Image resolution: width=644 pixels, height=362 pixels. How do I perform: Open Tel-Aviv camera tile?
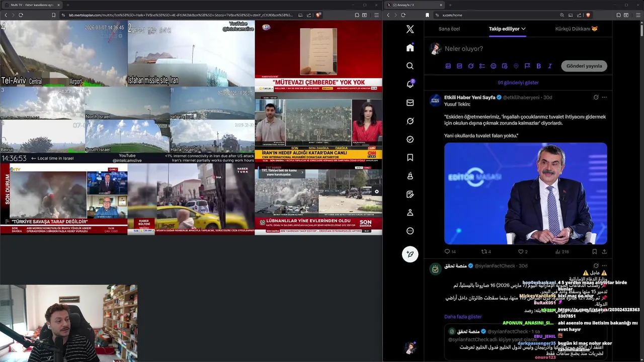[63, 53]
